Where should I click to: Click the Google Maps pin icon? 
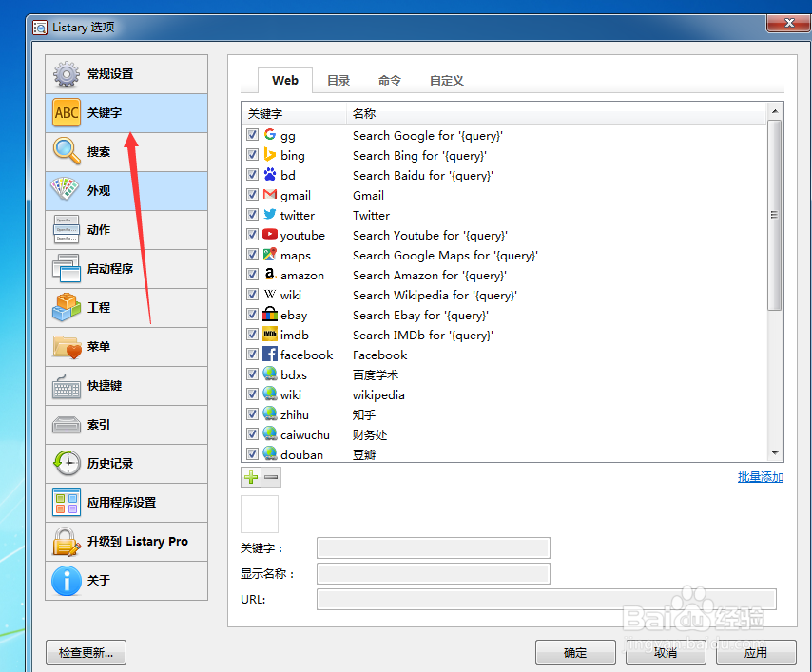coord(270,254)
